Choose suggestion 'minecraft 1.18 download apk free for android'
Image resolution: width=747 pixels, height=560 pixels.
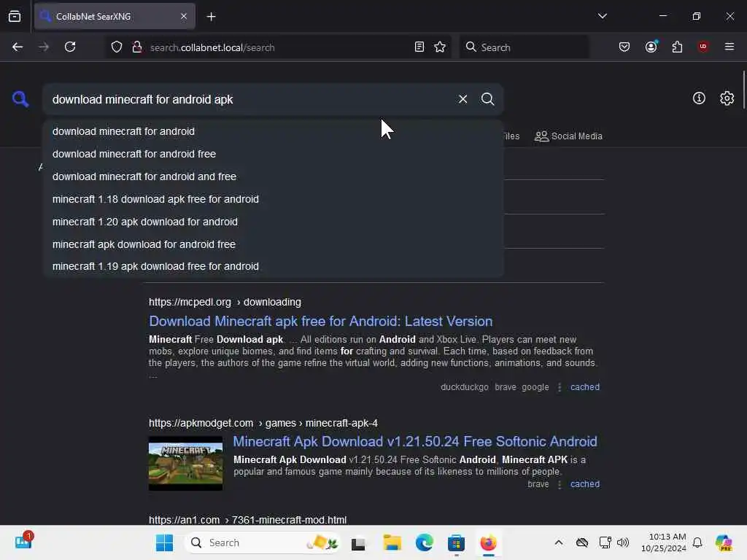pos(273,199)
